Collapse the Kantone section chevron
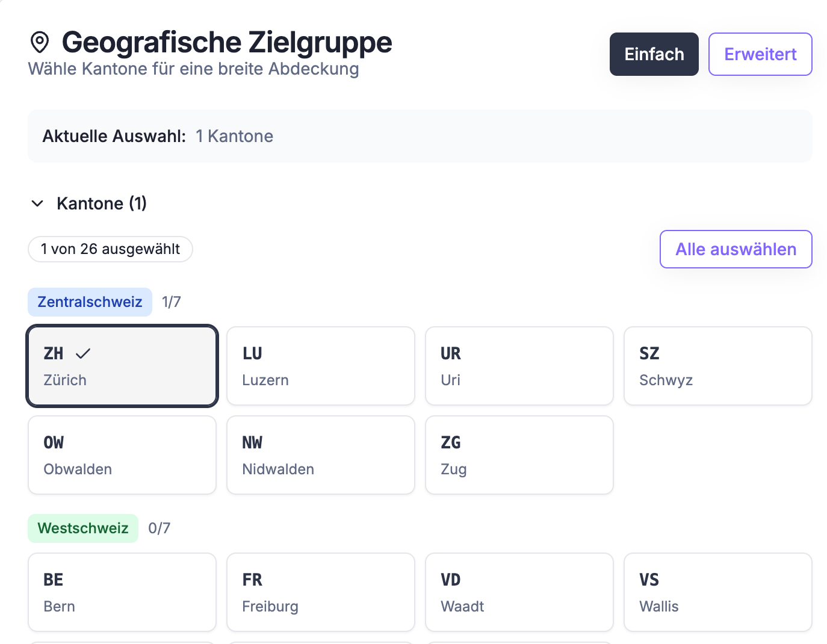This screenshot has height=644, width=827. [x=37, y=203]
